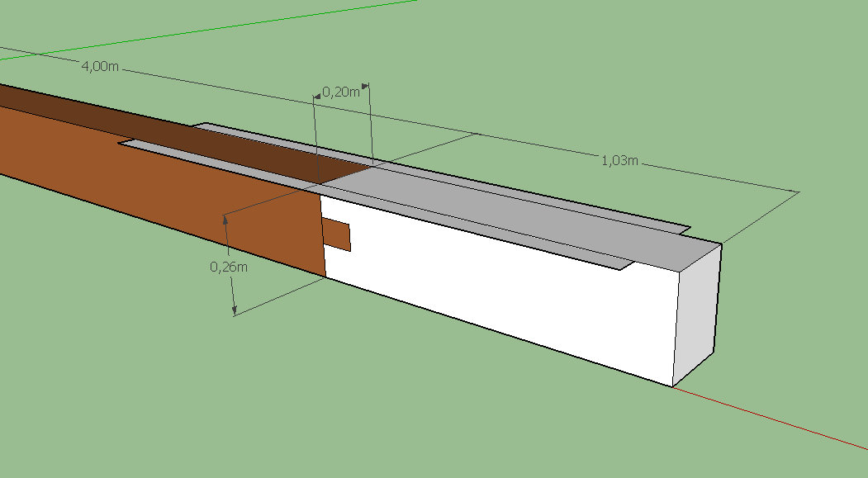The height and width of the screenshot is (478, 868).
Task: Click the light gray end face of the beam
Action: [696, 315]
